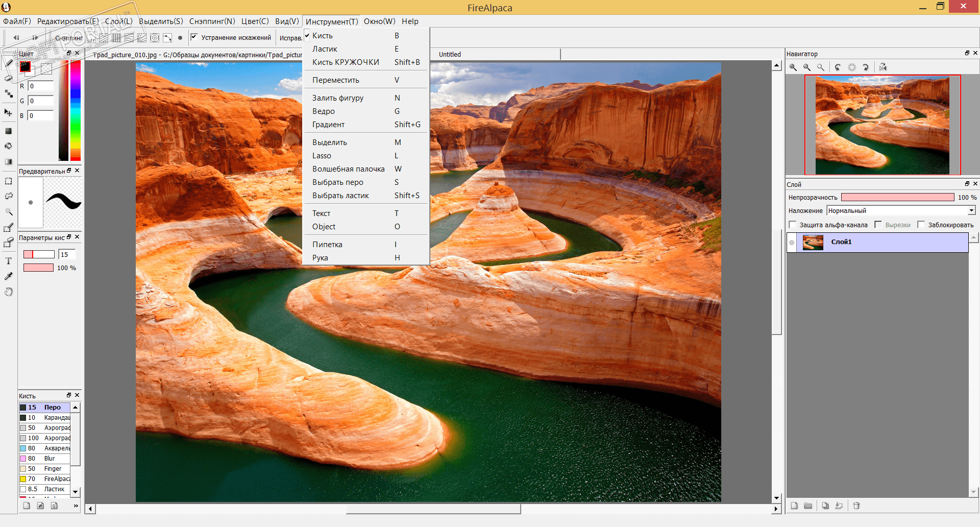Image resolution: width=980 pixels, height=527 pixels.
Task: Click the black foreground color swatch
Action: pyautogui.click(x=24, y=66)
